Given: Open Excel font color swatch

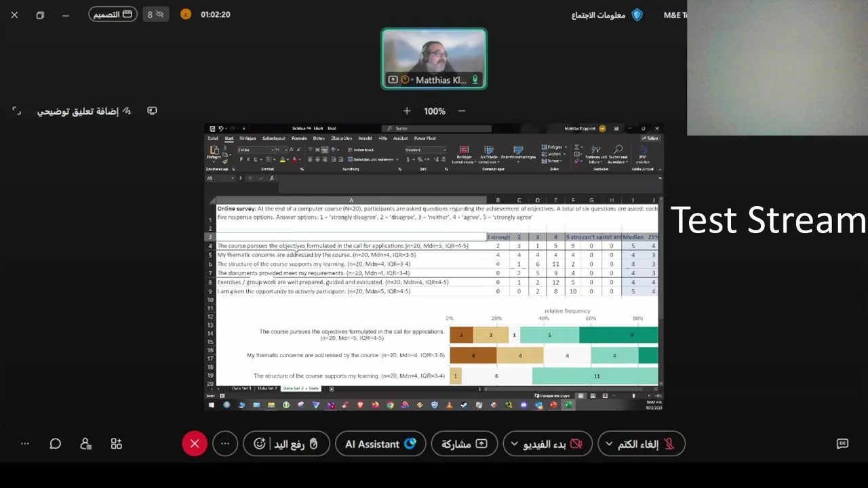Looking at the screenshot, I should (x=294, y=159).
